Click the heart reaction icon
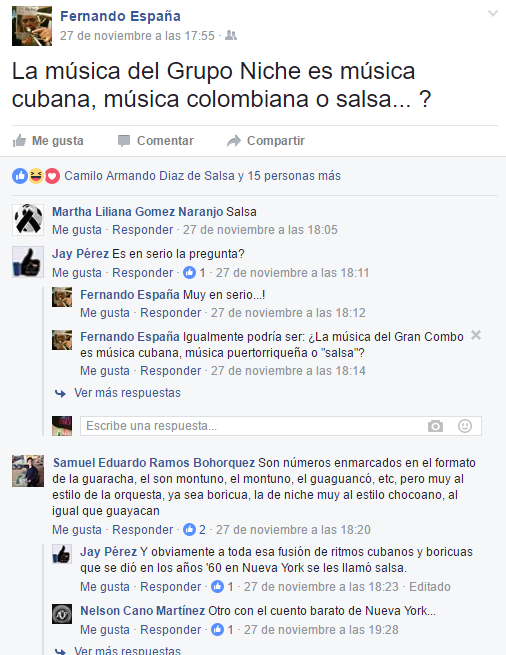Image resolution: width=506 pixels, height=655 pixels. click(x=52, y=176)
